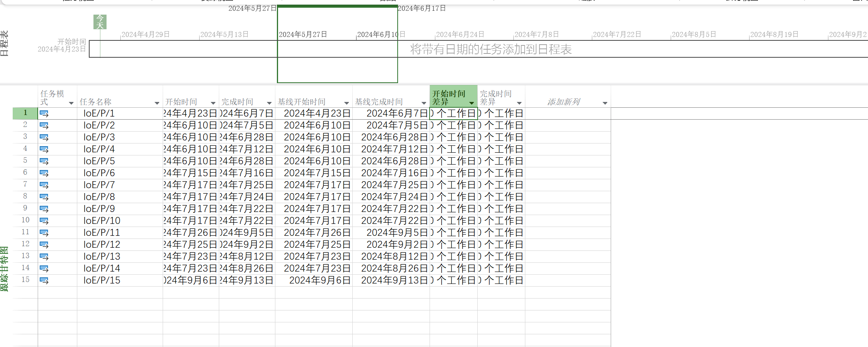
Task: Click timeline date label 2024年7月8日
Action: coord(536,35)
